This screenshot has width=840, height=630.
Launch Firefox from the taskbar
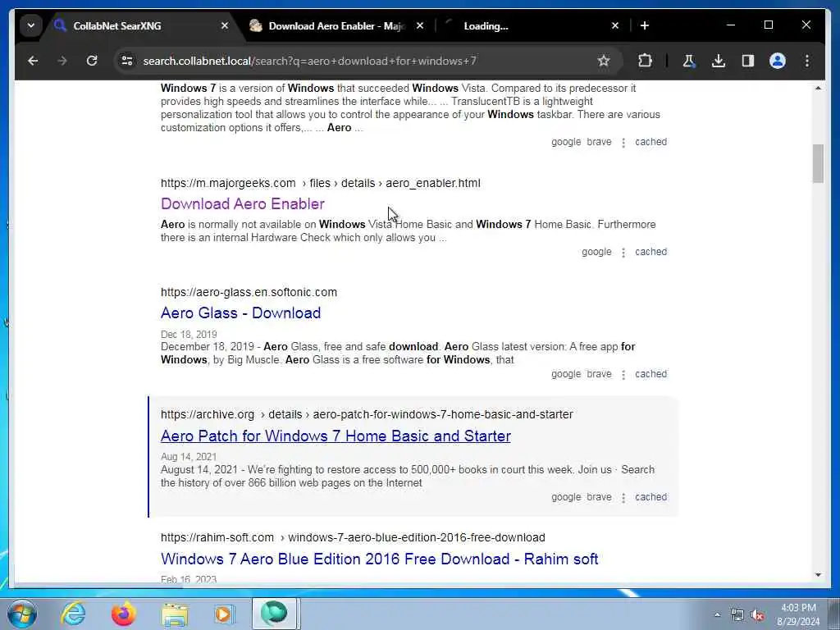click(x=124, y=614)
